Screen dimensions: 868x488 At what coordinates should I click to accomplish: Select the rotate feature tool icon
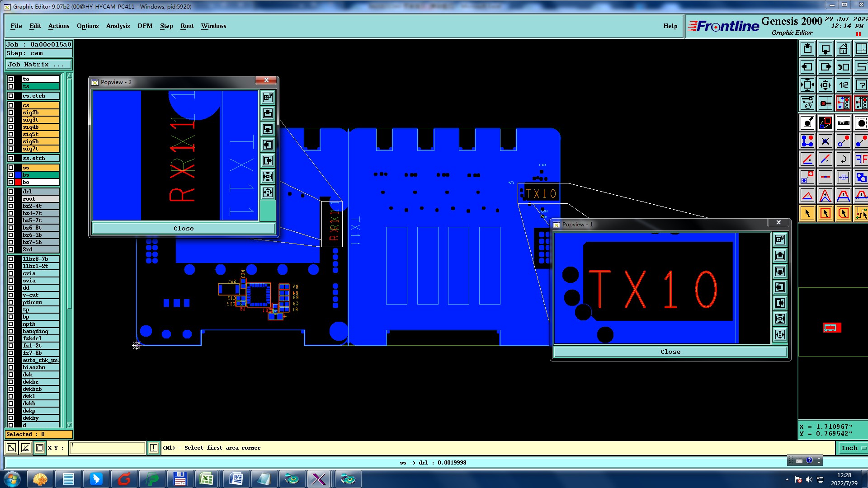click(843, 159)
